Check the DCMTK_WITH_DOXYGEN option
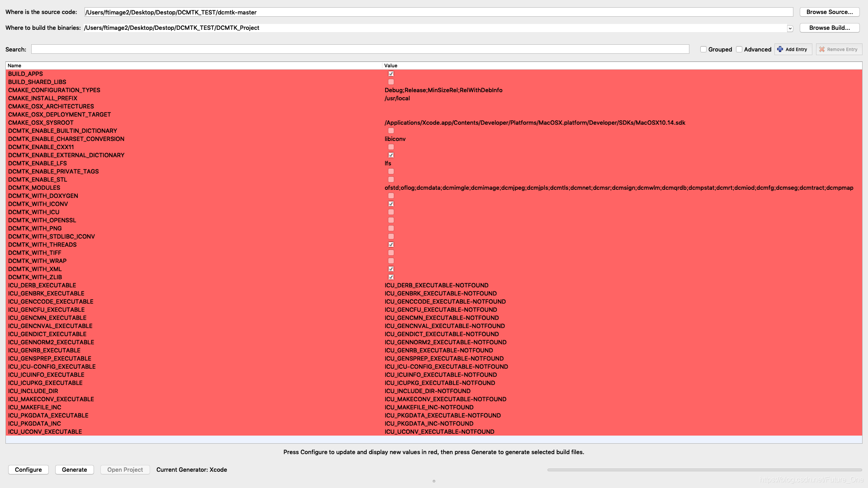 tap(391, 196)
